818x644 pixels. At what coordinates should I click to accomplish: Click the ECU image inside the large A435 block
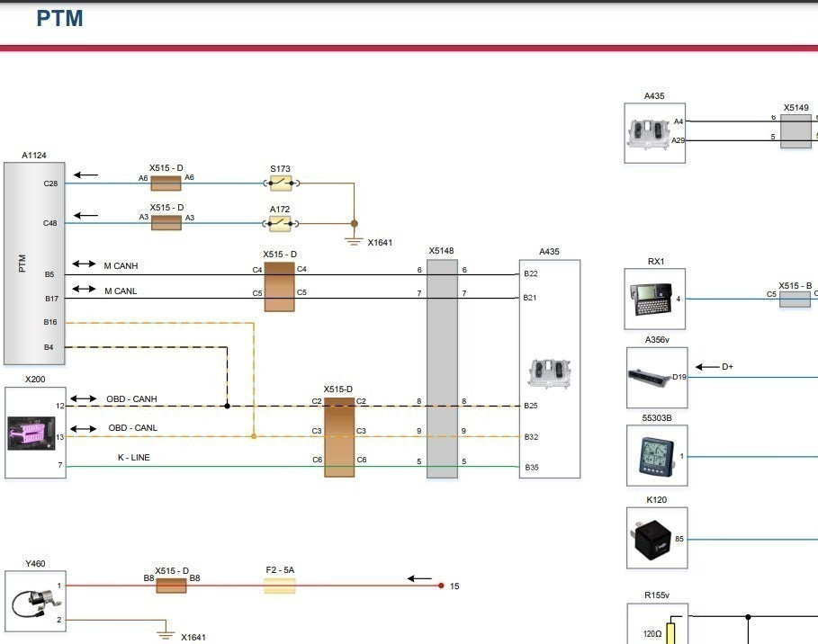tap(549, 372)
